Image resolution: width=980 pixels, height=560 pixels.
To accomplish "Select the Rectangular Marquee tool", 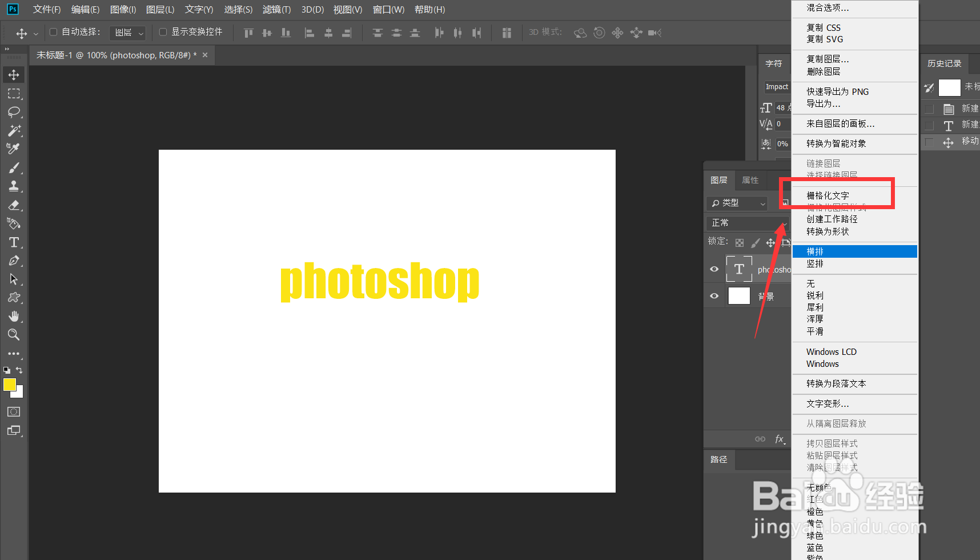I will coord(14,94).
